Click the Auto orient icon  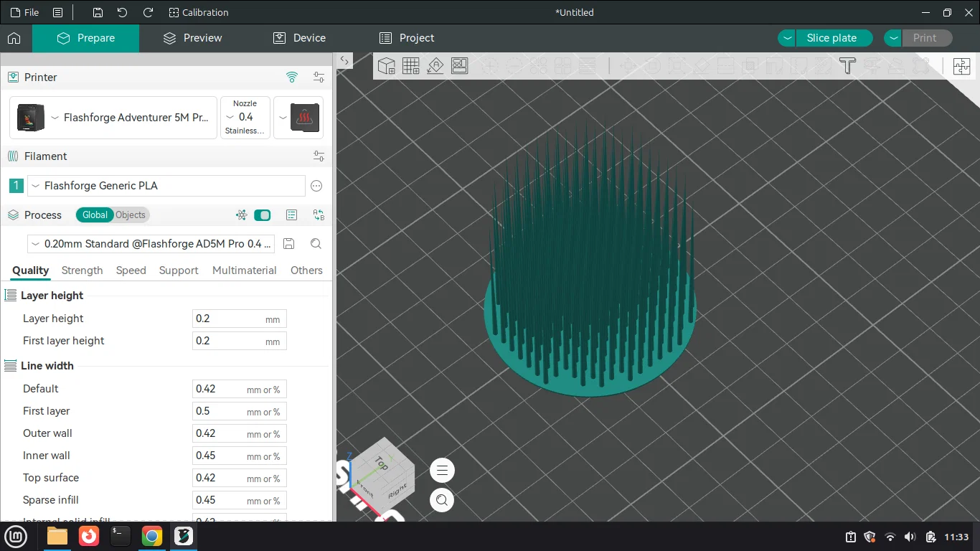[435, 66]
